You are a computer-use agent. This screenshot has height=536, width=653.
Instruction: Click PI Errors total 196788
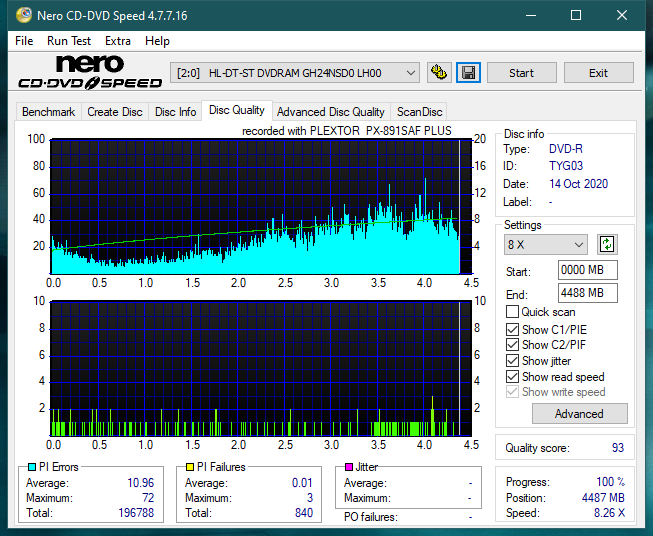tap(136, 513)
